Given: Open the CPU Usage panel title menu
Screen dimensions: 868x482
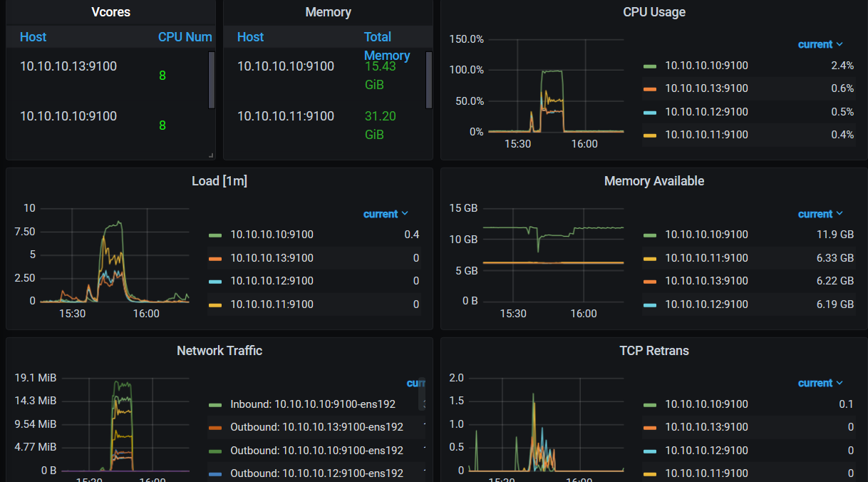Looking at the screenshot, I should pyautogui.click(x=653, y=12).
